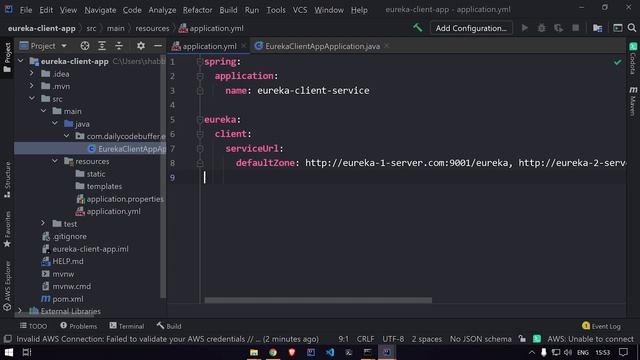The width and height of the screenshot is (640, 360).
Task: Expand the test folder
Action: (x=43, y=224)
